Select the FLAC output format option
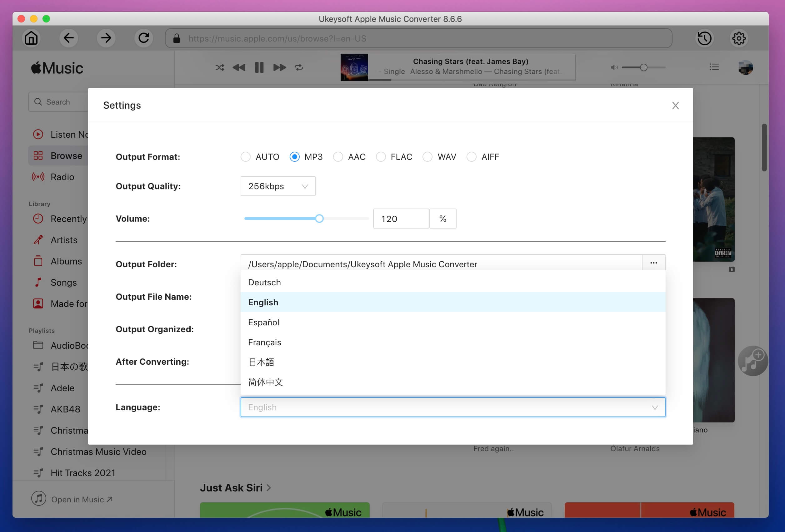This screenshot has width=785, height=532. [381, 156]
